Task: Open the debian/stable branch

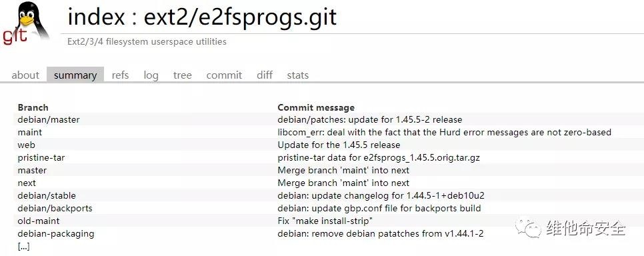Action: (47, 195)
